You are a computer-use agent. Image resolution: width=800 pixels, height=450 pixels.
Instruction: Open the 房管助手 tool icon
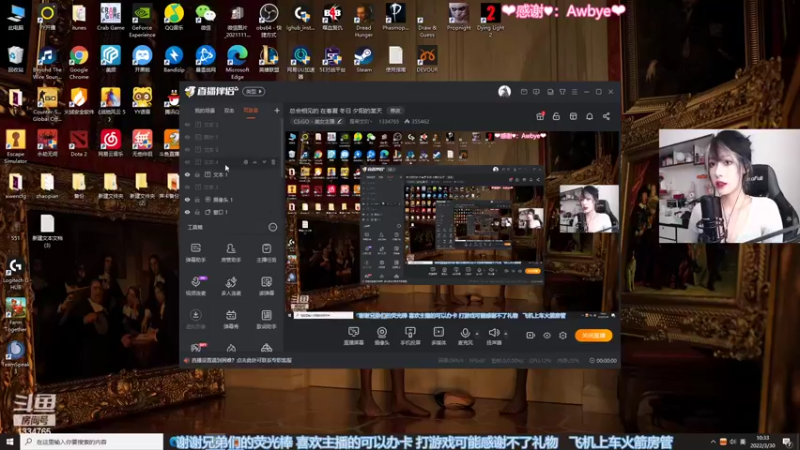point(231,253)
